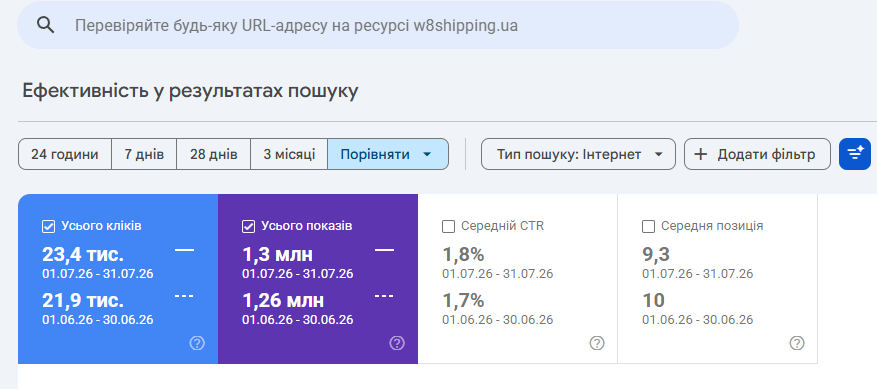Select the 7 днів date range
This screenshot has width=877, height=389.
tap(144, 154)
